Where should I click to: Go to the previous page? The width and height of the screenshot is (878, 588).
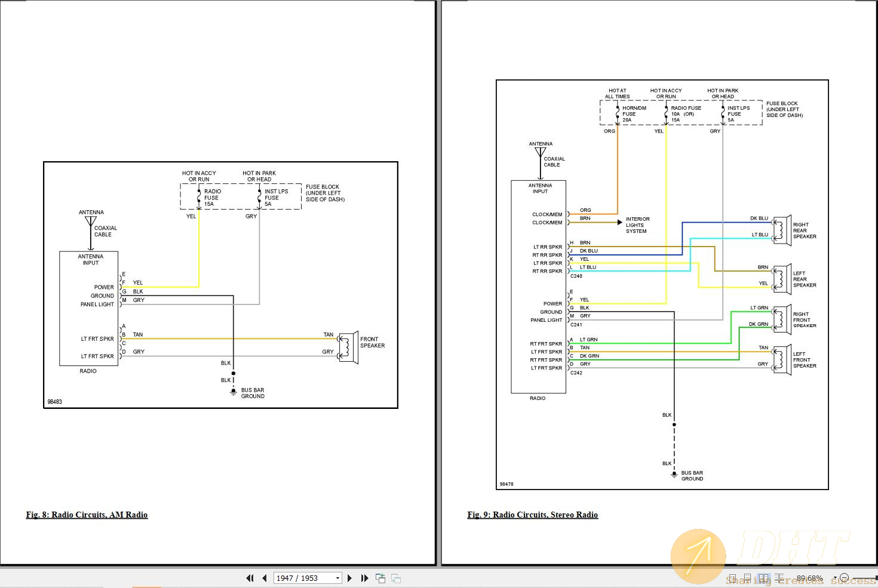[264, 578]
